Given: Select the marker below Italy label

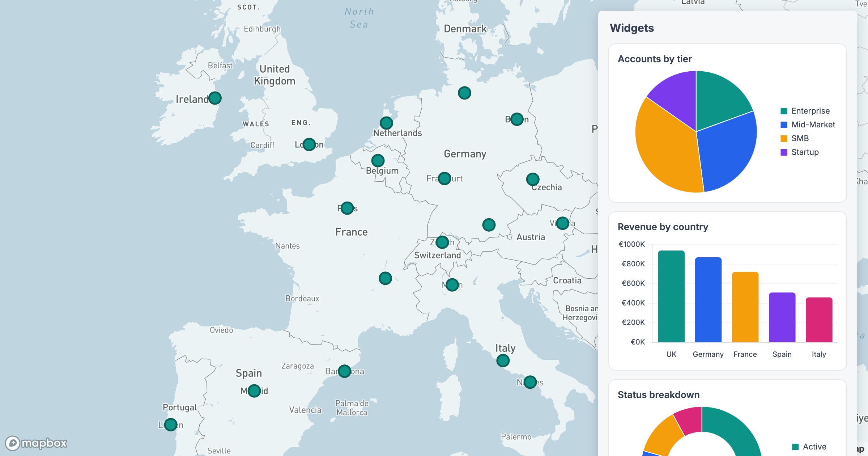Looking at the screenshot, I should click(503, 360).
